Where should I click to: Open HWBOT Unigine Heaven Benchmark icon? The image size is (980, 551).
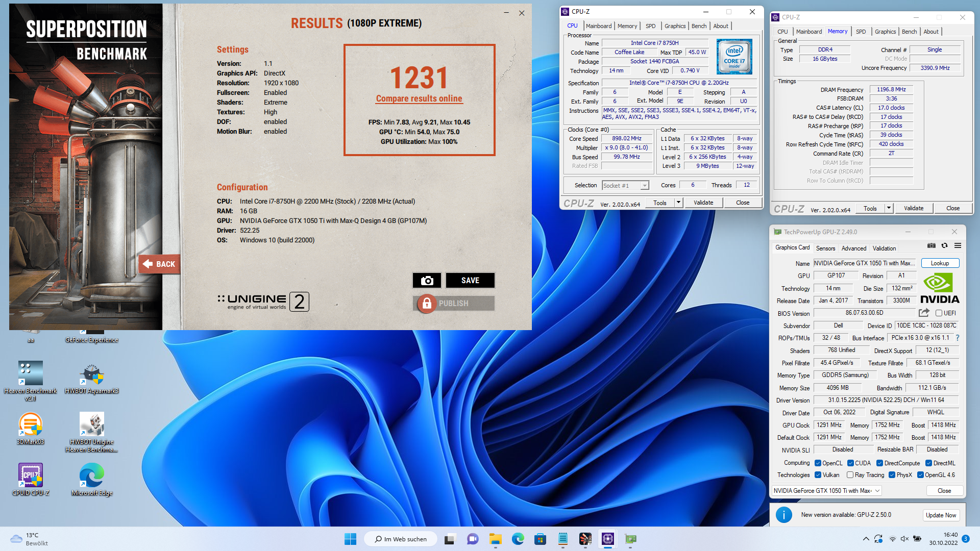92,432
